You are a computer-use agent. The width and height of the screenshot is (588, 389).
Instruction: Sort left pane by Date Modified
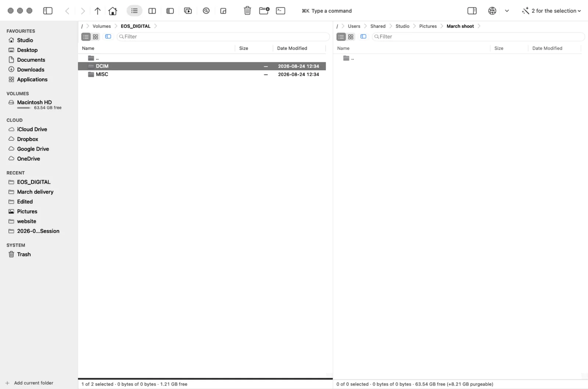coord(292,48)
